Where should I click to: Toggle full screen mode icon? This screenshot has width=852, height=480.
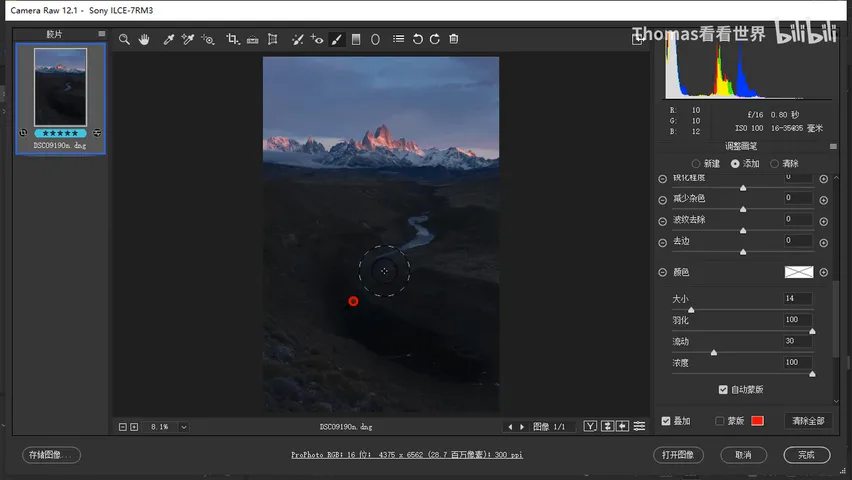pyautogui.click(x=637, y=39)
